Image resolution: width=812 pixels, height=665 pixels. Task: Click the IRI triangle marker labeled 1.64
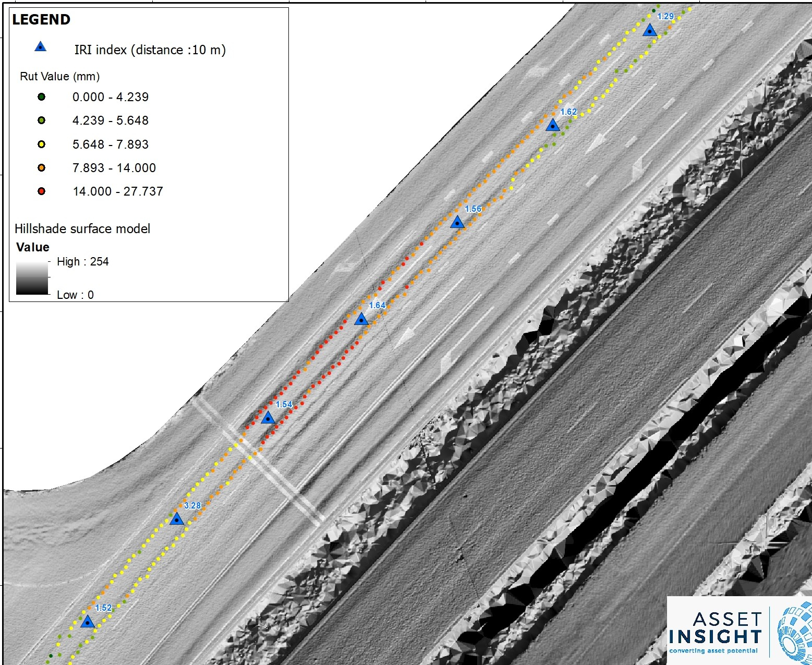361,319
